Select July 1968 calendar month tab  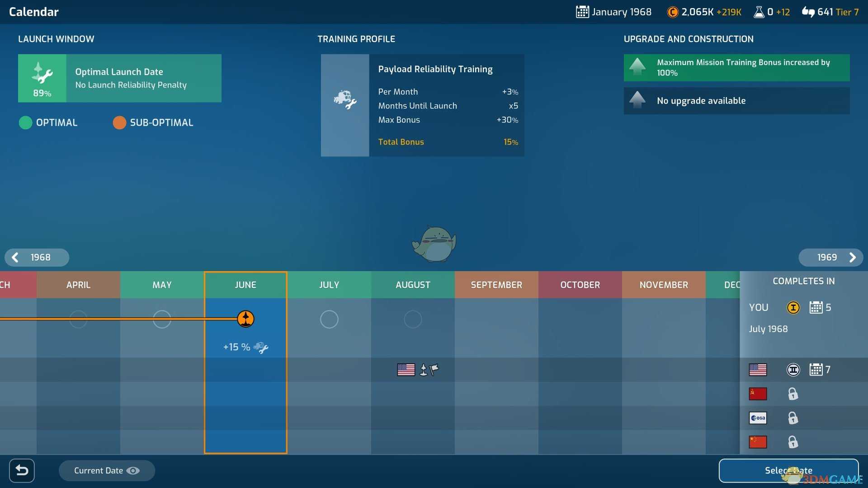[329, 284]
